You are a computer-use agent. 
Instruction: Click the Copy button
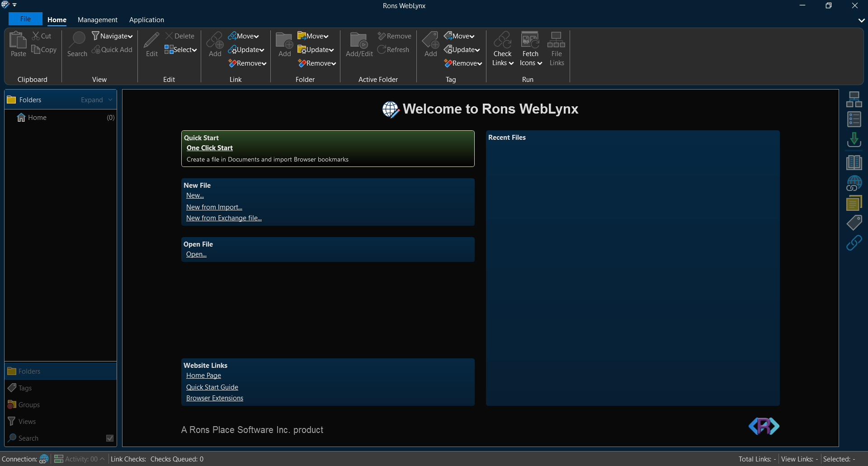pos(44,50)
